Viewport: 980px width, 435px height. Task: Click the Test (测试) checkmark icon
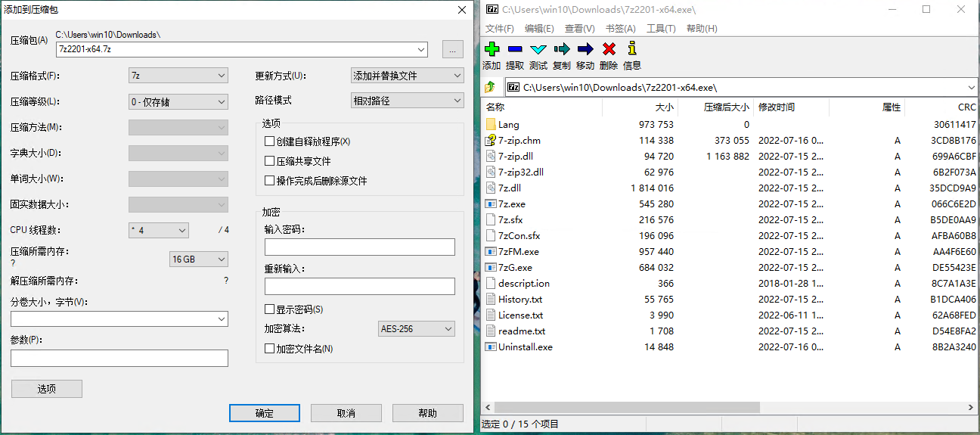[x=538, y=49]
